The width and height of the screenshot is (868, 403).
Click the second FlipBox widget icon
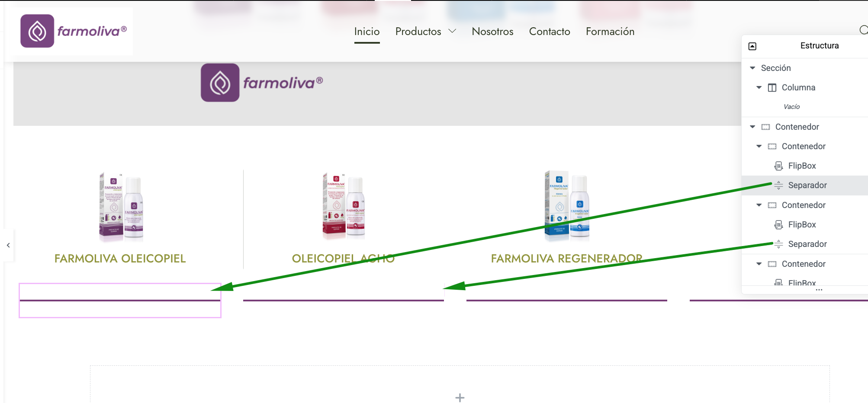(x=778, y=225)
